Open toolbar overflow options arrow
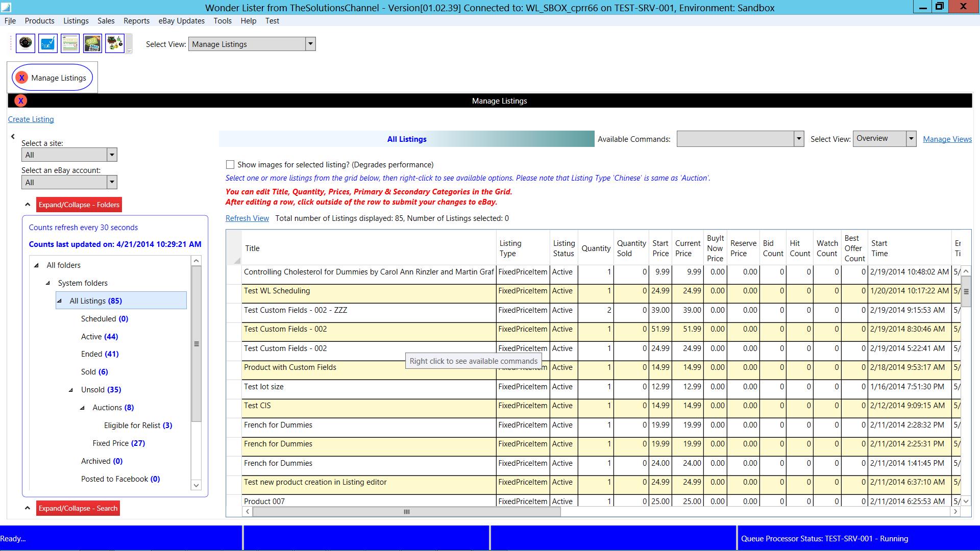This screenshot has height=551, width=980. click(129, 51)
